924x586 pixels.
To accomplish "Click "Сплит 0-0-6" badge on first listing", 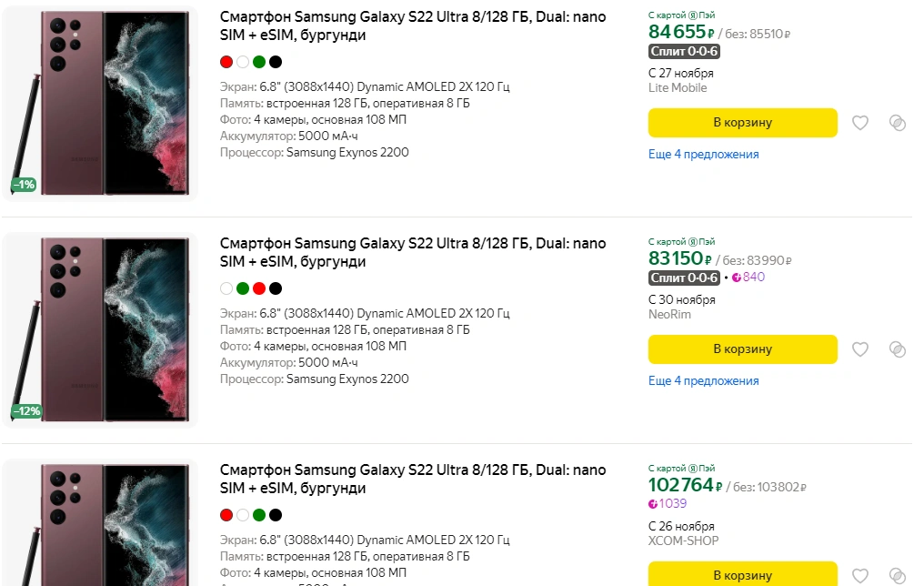I will click(685, 51).
